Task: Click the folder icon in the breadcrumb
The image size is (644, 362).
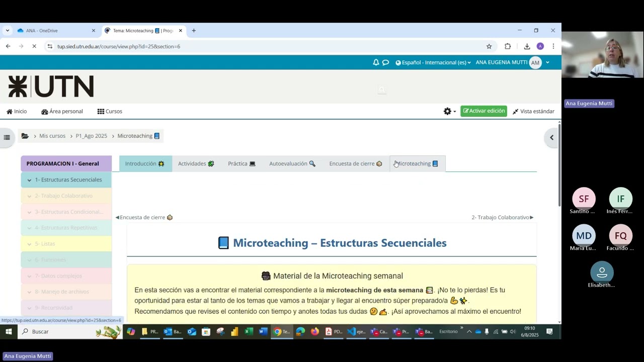Action: 25,136
